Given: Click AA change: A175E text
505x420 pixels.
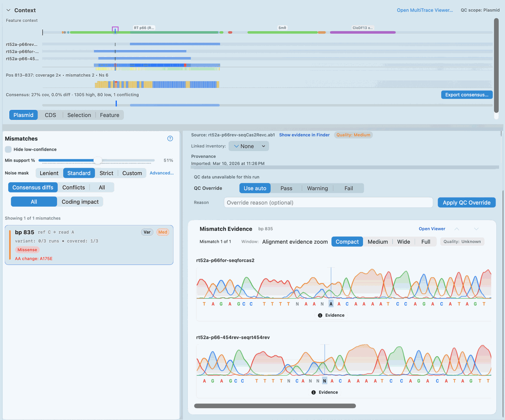Looking at the screenshot, I should point(34,259).
